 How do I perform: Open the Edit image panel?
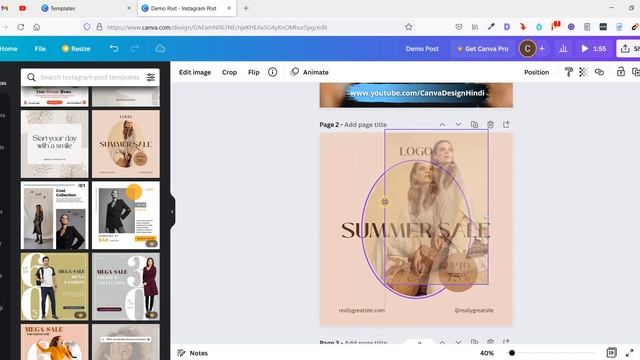(x=195, y=72)
